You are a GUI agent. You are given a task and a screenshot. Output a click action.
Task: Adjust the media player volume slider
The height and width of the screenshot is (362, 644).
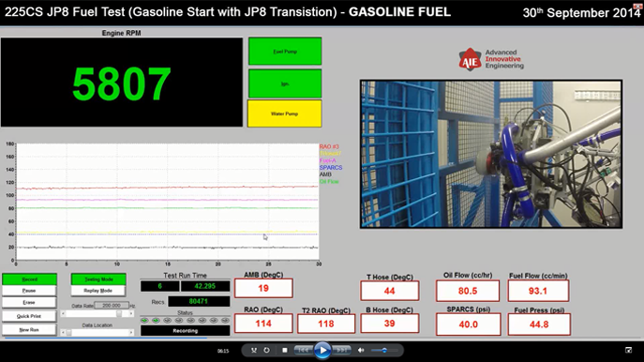pos(384,351)
